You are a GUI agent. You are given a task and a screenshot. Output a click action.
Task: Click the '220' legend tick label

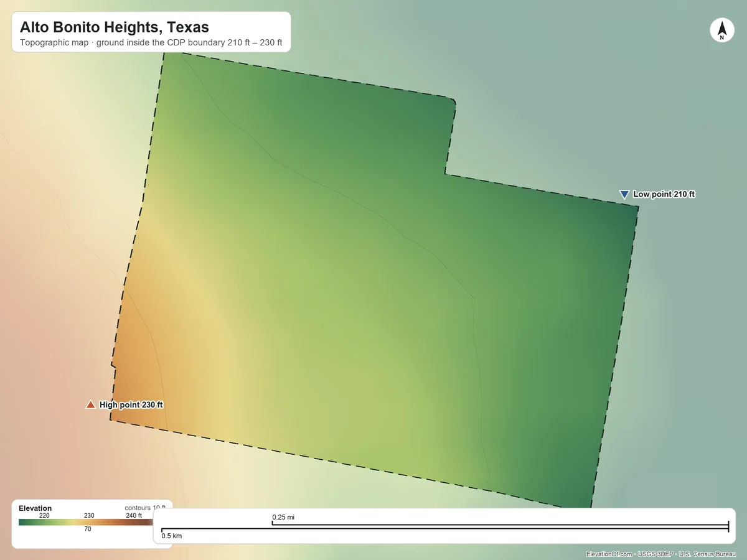44,515
